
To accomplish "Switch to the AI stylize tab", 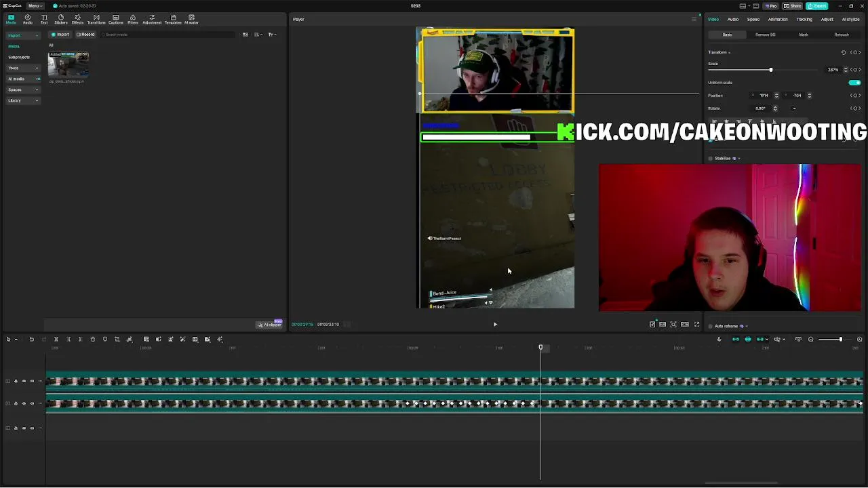I will tap(850, 19).
